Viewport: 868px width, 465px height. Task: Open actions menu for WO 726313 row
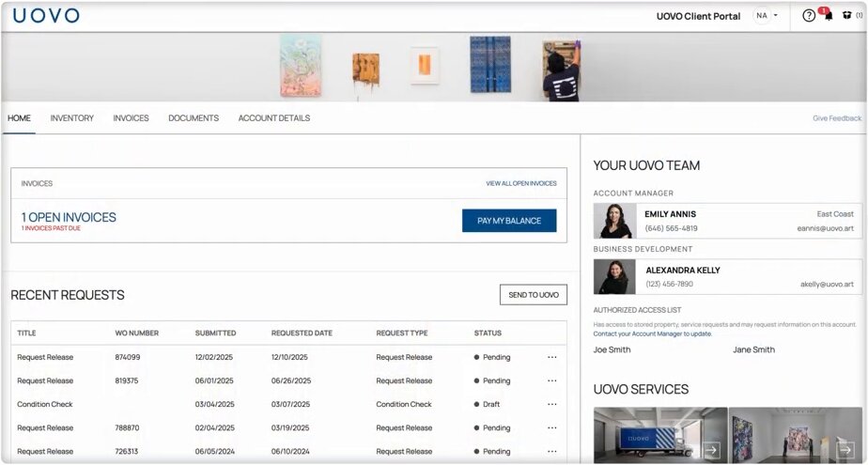pos(552,451)
